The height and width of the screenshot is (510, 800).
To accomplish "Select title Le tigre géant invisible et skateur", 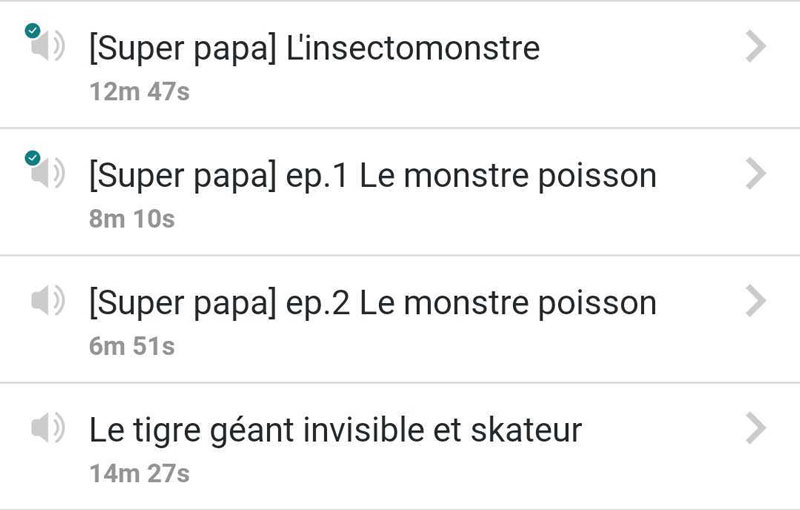I will tap(335, 430).
